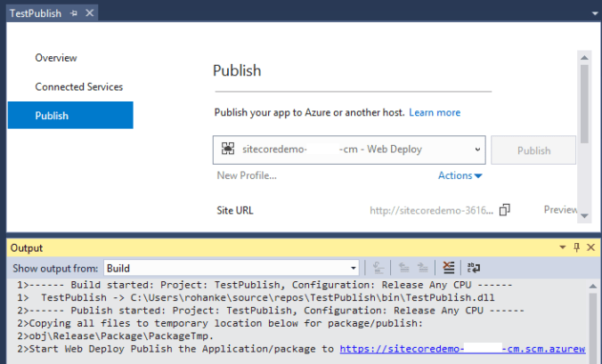Close the Output window
This screenshot has width=602, height=364.
point(590,247)
